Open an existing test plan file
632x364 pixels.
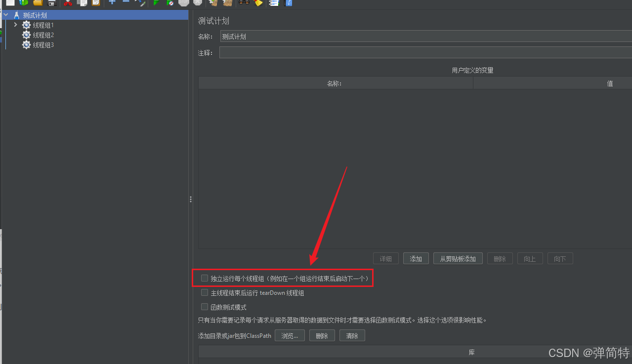coord(37,3)
